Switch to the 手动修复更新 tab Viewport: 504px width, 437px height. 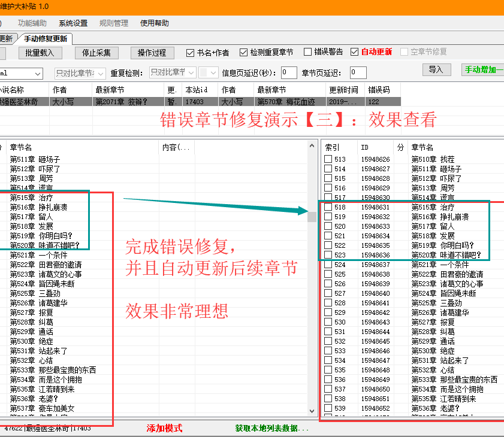coord(46,39)
